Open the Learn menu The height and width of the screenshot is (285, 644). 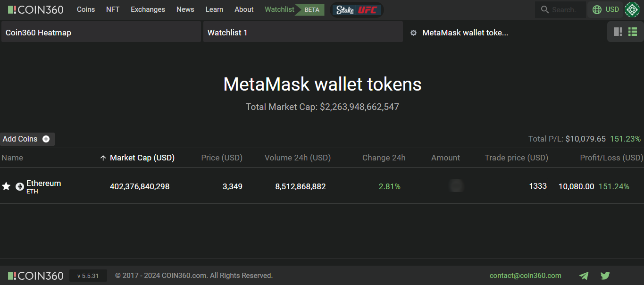pos(214,9)
